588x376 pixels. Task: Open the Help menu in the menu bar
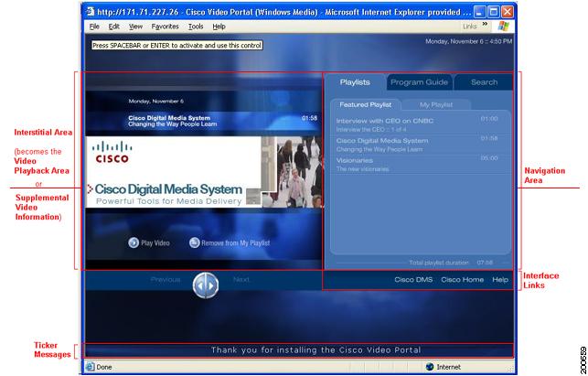coord(219,27)
